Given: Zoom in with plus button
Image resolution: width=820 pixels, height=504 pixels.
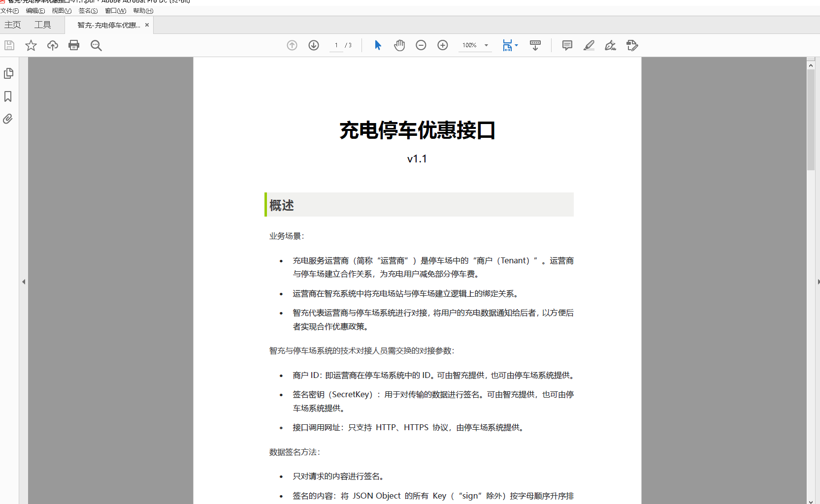Looking at the screenshot, I should (x=443, y=45).
